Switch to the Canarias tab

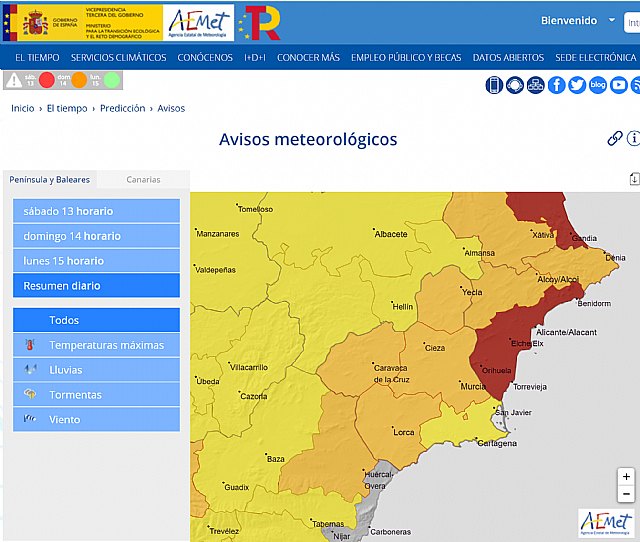[x=143, y=180]
